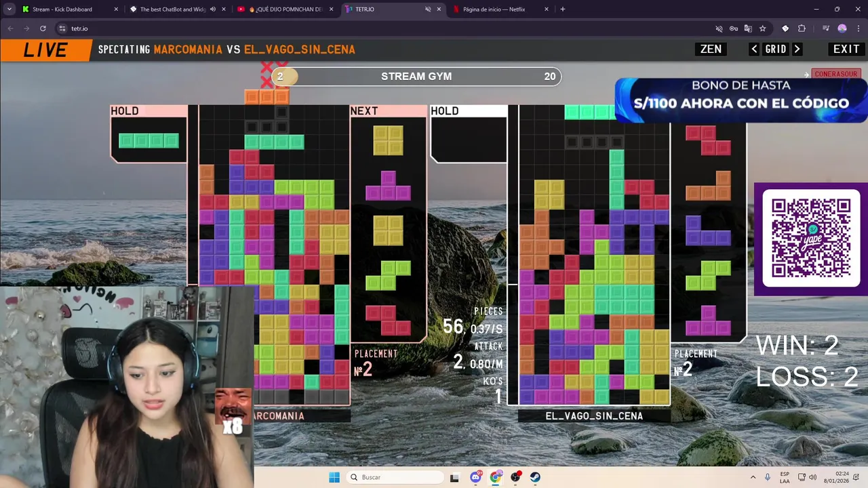
Task: Open Google Chrome from the taskbar
Action: click(496, 477)
